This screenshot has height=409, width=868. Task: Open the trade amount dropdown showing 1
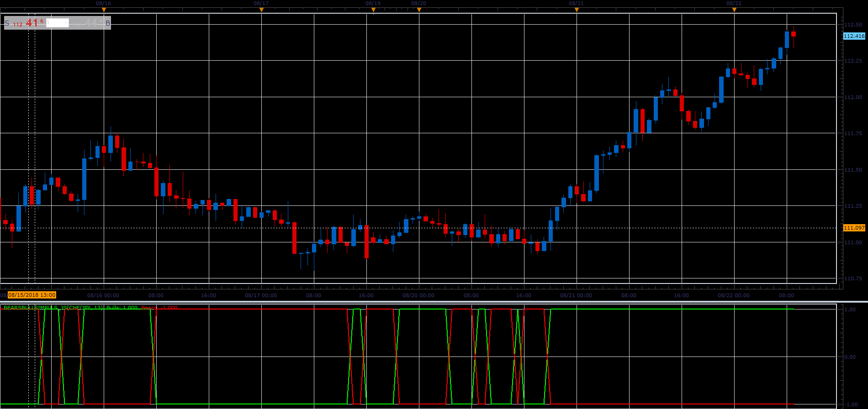click(58, 23)
